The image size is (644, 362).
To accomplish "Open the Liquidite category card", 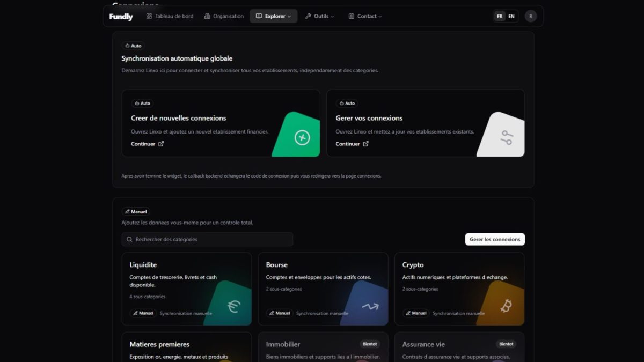I will pyautogui.click(x=187, y=289).
